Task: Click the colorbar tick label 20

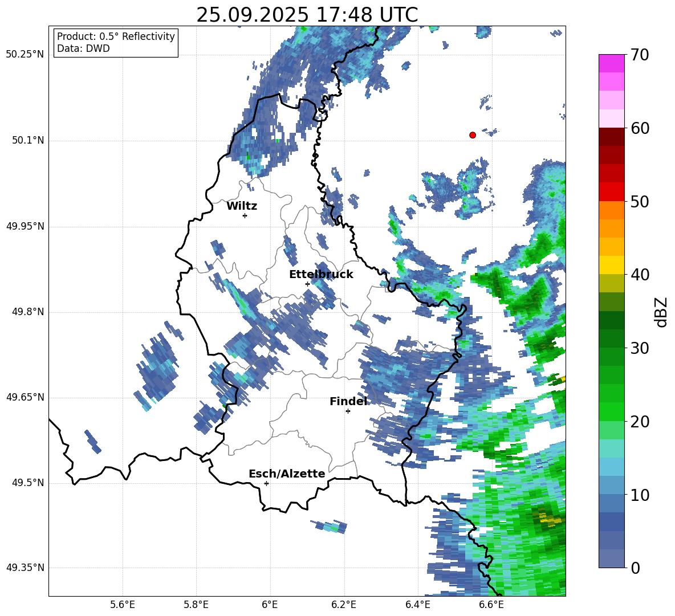Action: pyautogui.click(x=640, y=422)
